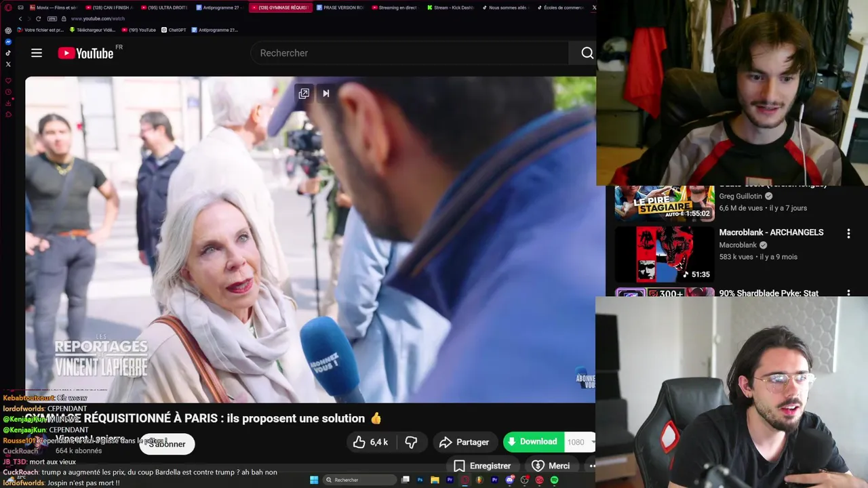Click the Enregistrer save button
Viewport: 868px width, 488px height.
click(x=482, y=466)
